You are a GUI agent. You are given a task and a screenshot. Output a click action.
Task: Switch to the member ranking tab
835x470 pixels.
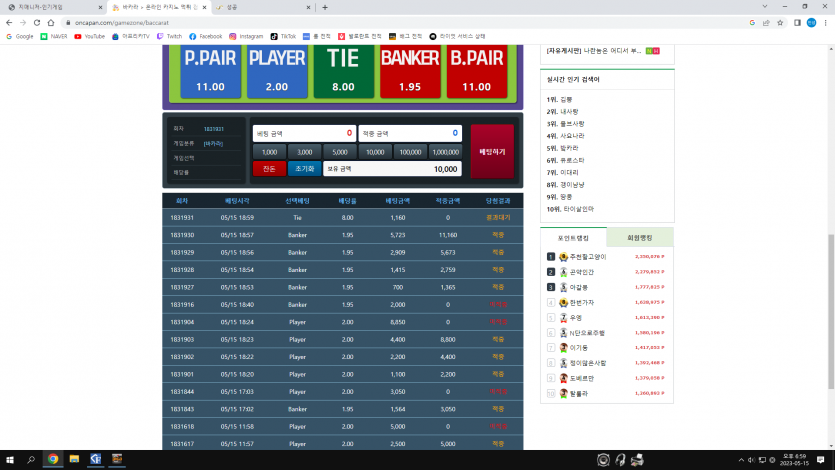(x=640, y=237)
